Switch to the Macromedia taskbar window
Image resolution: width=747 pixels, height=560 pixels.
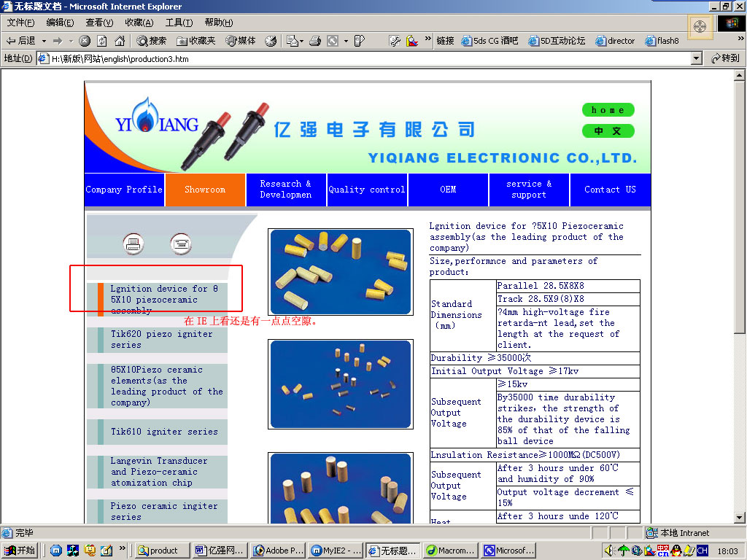click(451, 551)
